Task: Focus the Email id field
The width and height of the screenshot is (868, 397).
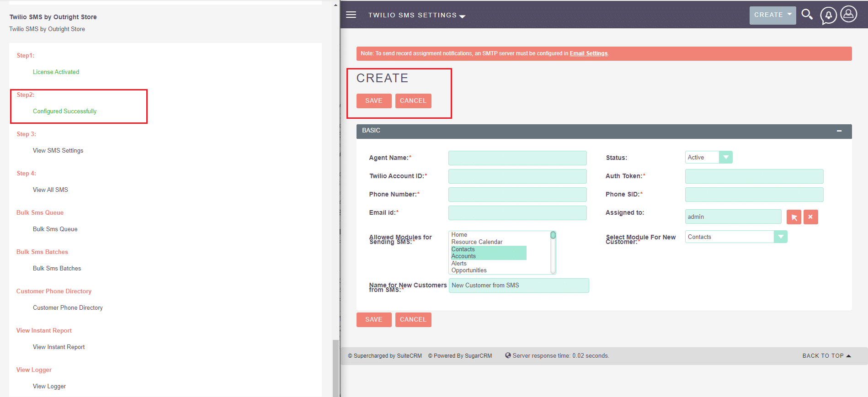Action: point(517,213)
